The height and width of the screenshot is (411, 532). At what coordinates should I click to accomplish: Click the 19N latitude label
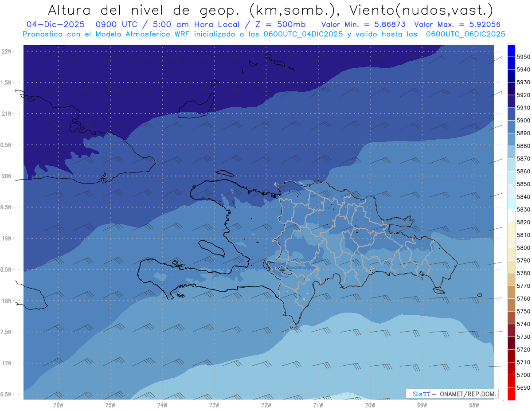[7, 238]
